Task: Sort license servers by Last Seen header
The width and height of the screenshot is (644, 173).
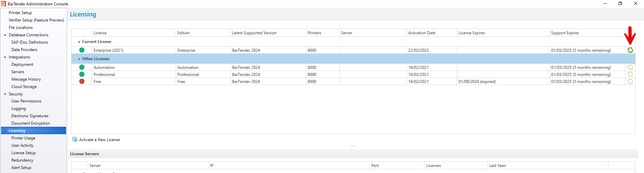Action: coord(548,166)
